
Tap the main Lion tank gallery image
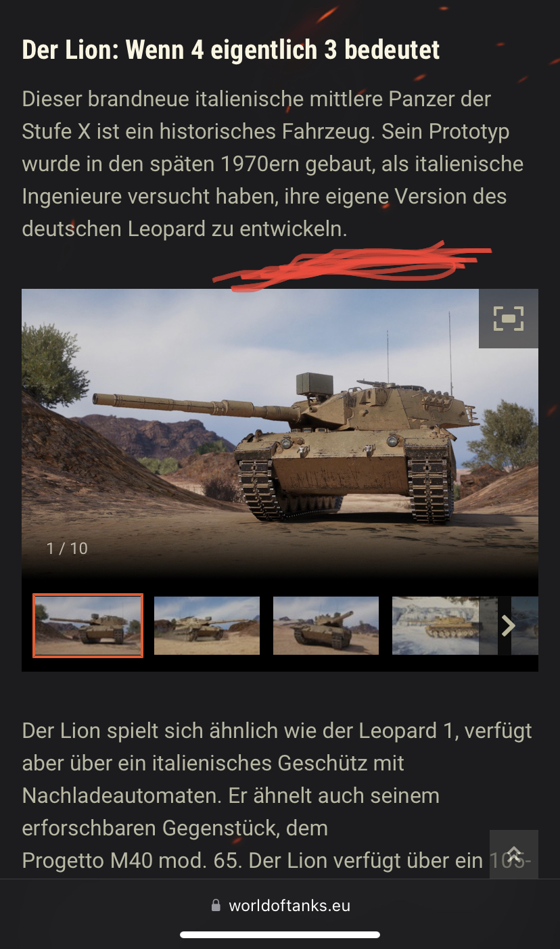[280, 433]
